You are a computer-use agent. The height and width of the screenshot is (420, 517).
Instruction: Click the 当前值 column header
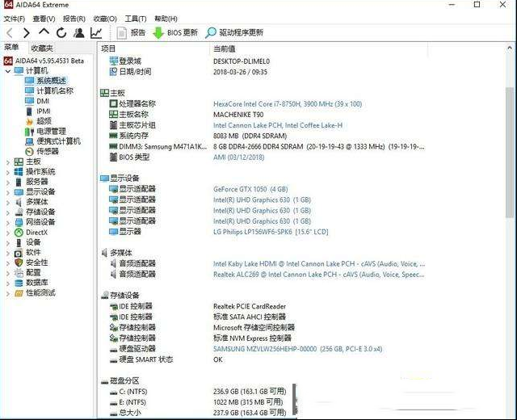[x=225, y=48]
